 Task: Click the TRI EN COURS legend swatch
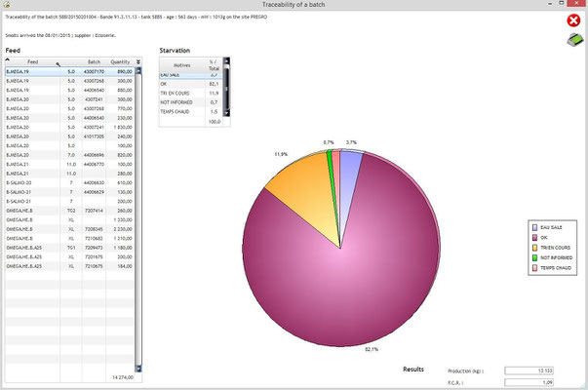tap(534, 248)
